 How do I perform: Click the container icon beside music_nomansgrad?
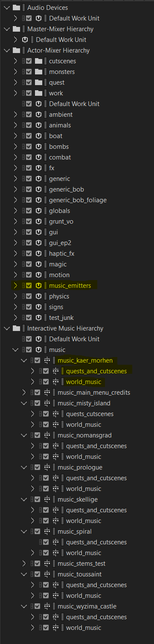(47, 435)
